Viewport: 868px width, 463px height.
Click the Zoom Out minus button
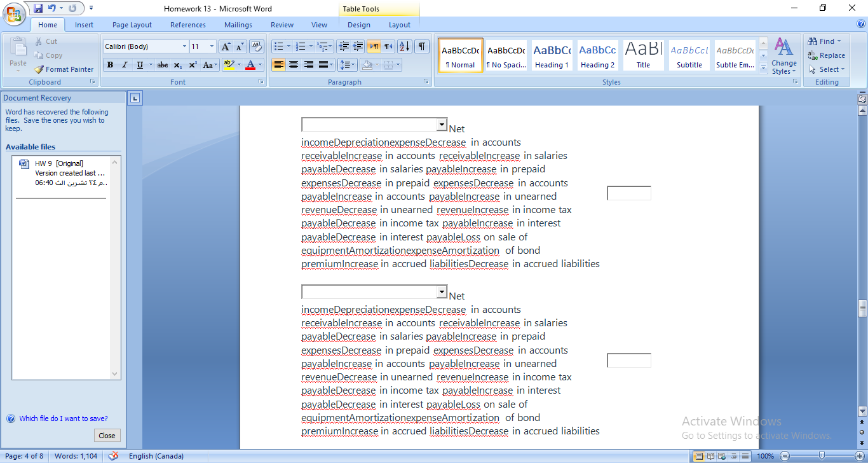click(x=785, y=456)
